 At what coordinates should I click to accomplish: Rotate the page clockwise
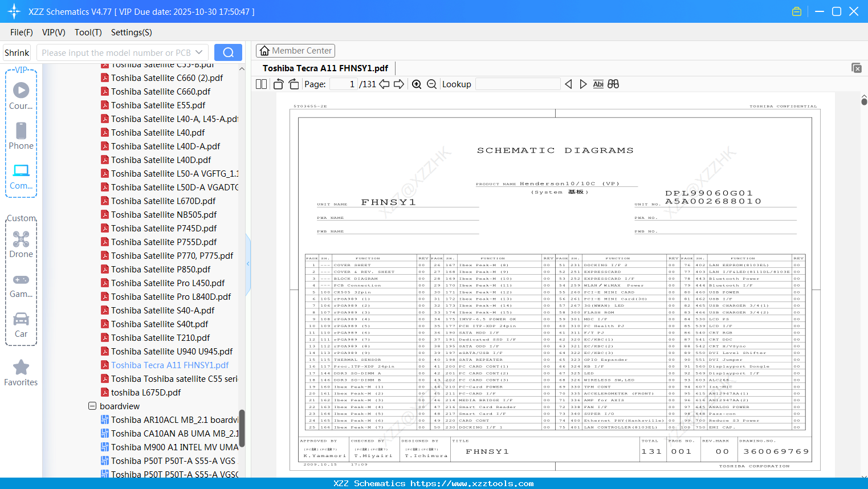tap(294, 84)
